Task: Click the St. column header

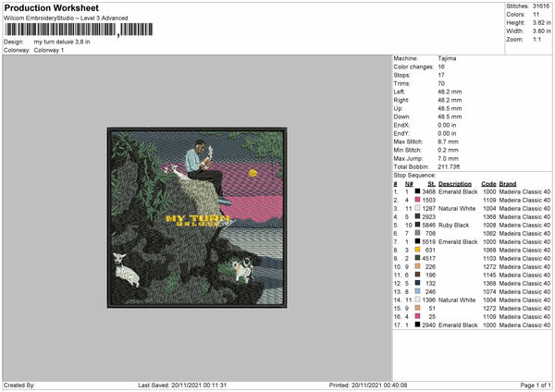Action: [x=431, y=184]
